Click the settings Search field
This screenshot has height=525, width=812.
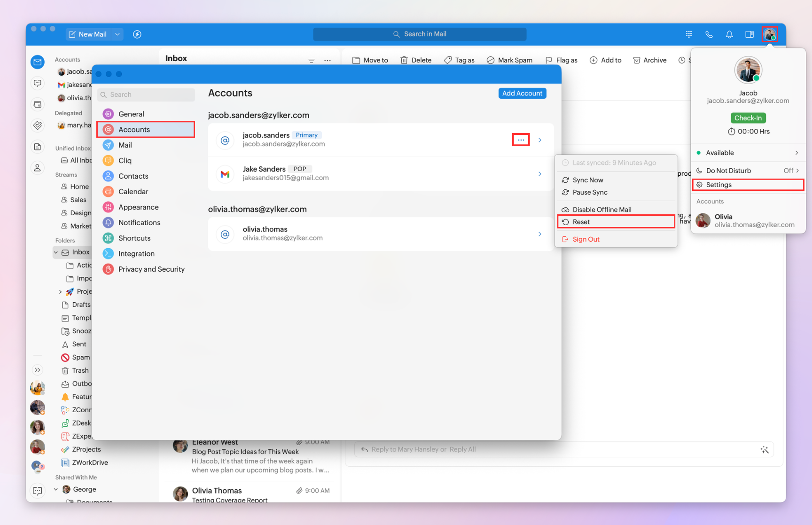[x=146, y=94]
